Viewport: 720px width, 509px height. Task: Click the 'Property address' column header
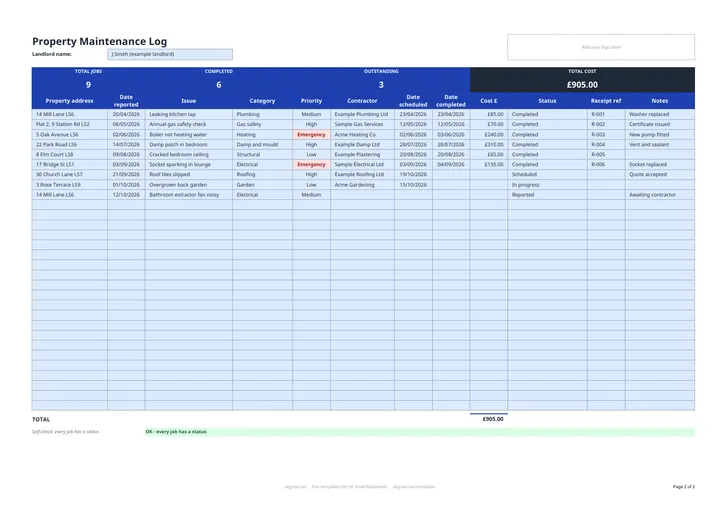[69, 101]
